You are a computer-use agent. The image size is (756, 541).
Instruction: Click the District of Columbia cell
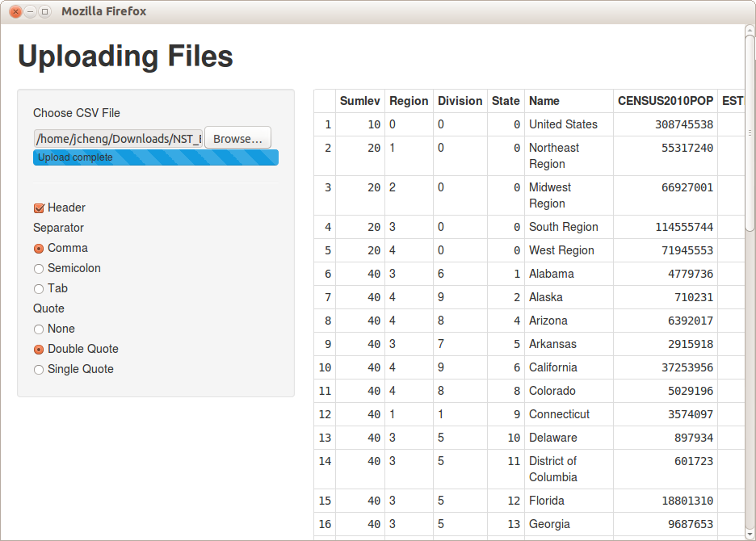point(553,469)
